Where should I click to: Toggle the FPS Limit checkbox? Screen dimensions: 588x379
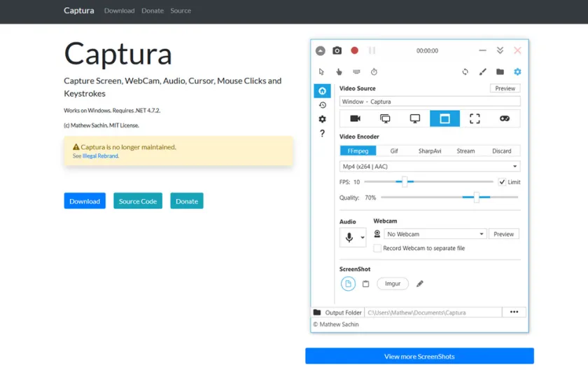coord(502,182)
